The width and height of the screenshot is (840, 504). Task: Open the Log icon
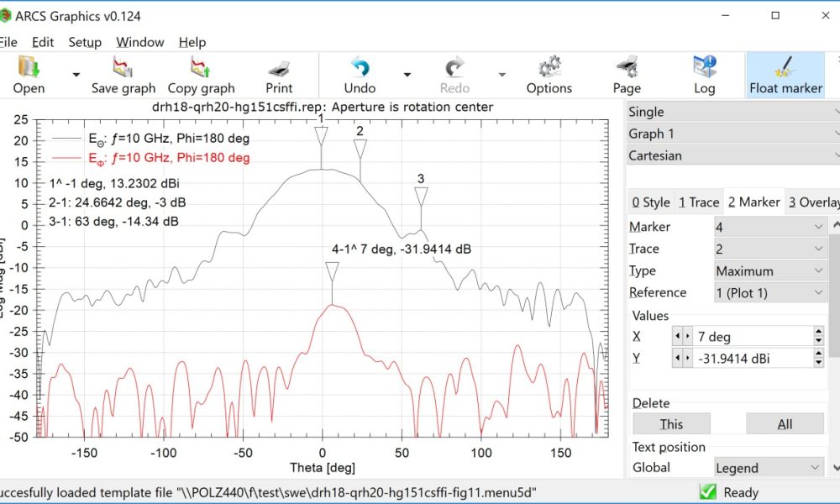point(704,67)
